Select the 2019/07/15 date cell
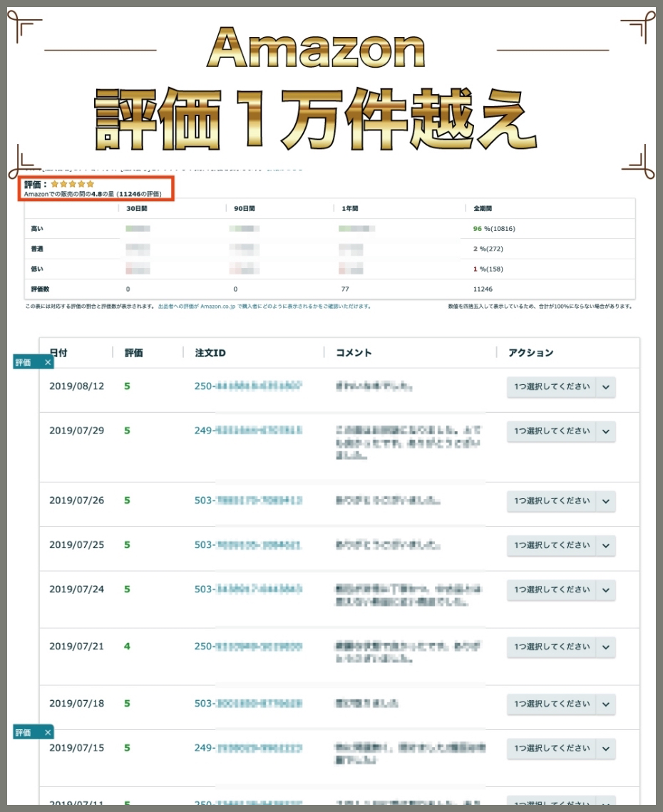The image size is (663, 812). [x=77, y=748]
